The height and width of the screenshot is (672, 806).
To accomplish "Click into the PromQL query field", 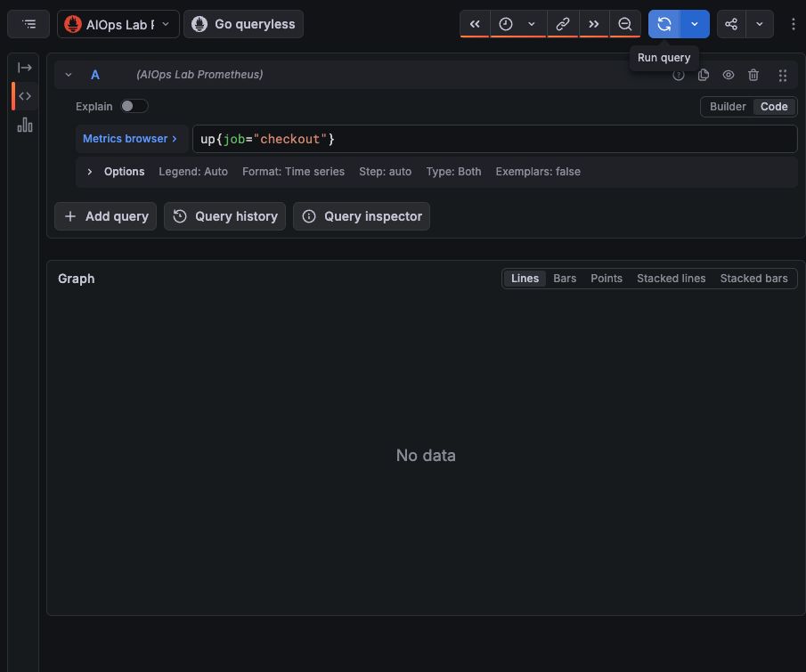I will [494, 139].
